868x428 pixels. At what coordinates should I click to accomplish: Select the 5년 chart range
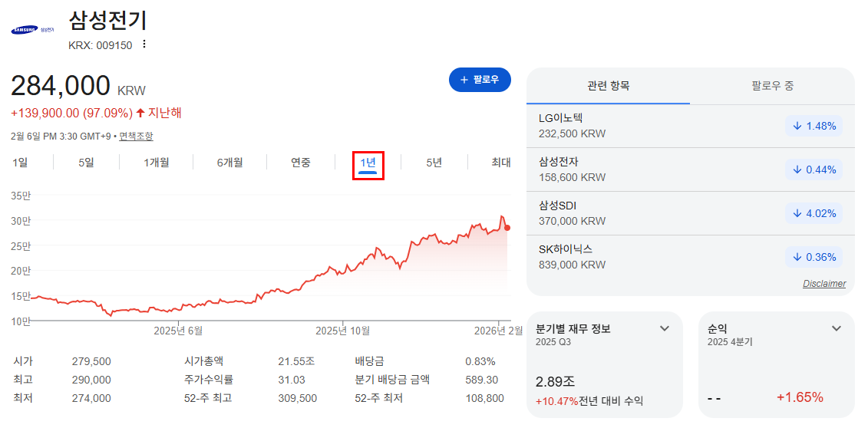point(434,163)
